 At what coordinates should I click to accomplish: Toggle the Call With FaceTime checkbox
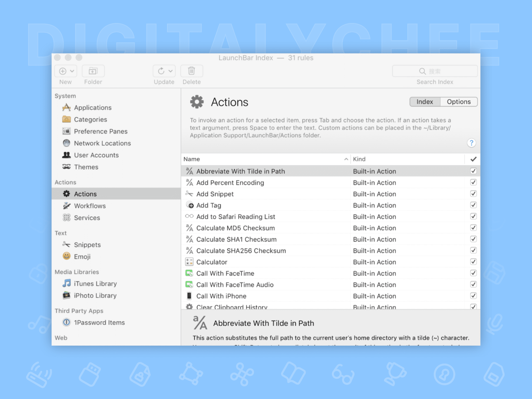click(473, 273)
